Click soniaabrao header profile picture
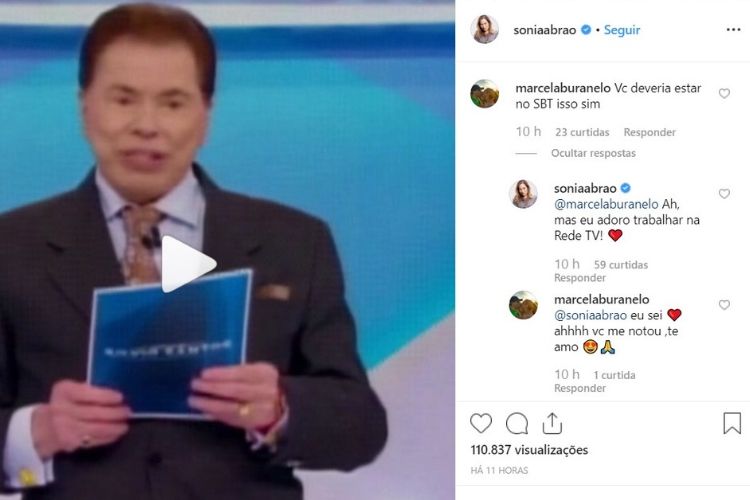This screenshot has width=750, height=500. tap(485, 29)
